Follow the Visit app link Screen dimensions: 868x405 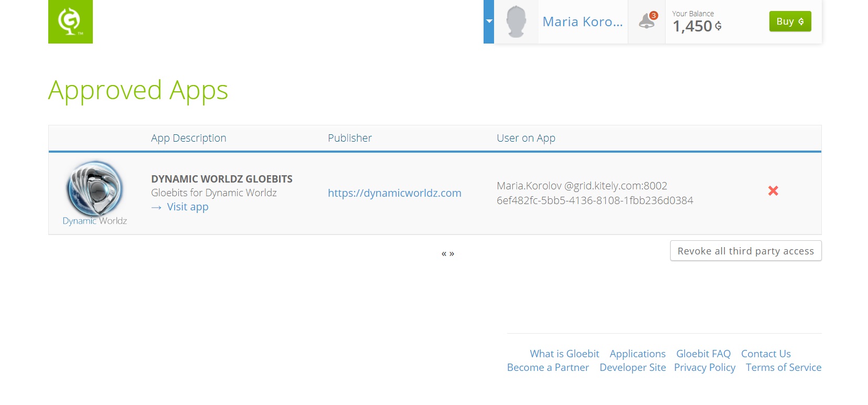click(x=187, y=207)
